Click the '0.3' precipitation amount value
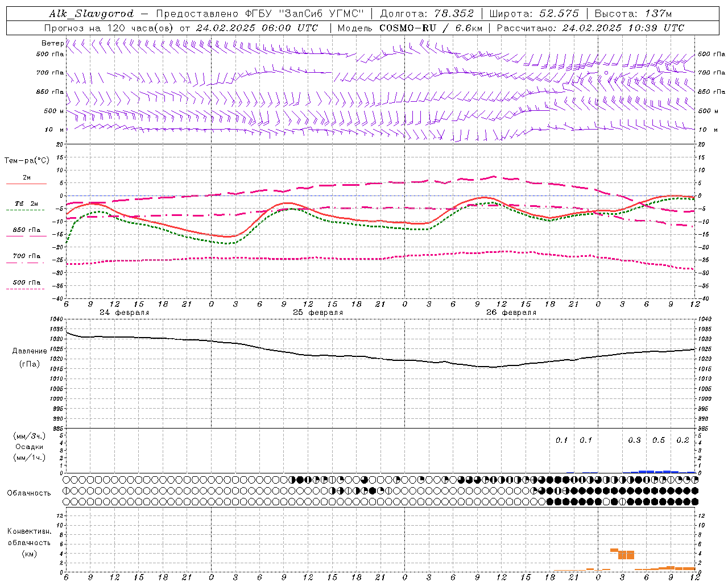 [x=634, y=440]
